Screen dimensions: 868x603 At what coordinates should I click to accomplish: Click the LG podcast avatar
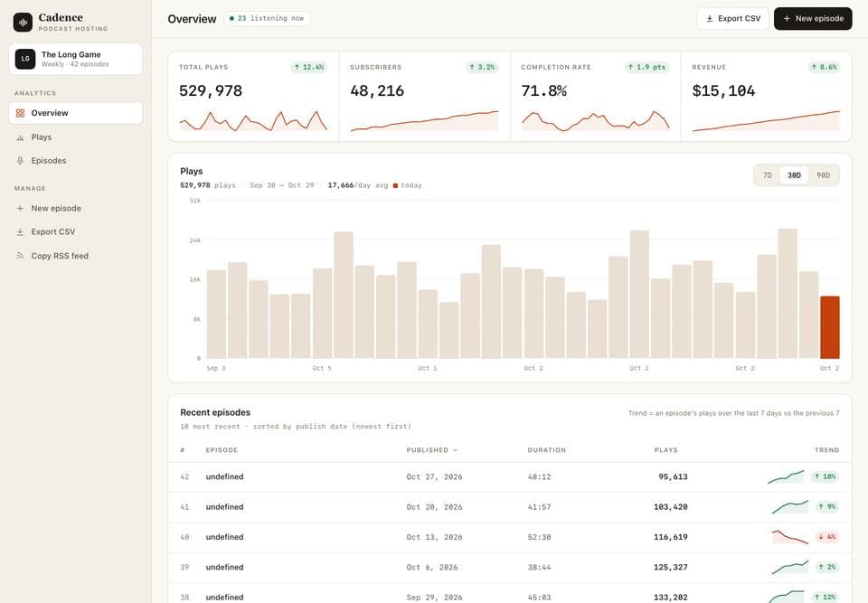click(25, 59)
